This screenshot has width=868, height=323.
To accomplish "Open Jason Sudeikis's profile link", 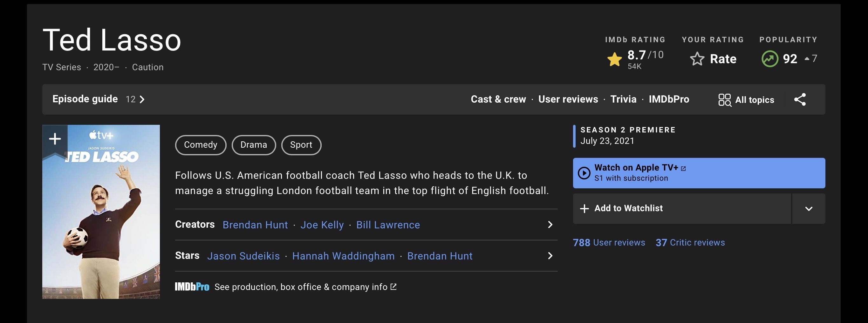I will tap(243, 256).
